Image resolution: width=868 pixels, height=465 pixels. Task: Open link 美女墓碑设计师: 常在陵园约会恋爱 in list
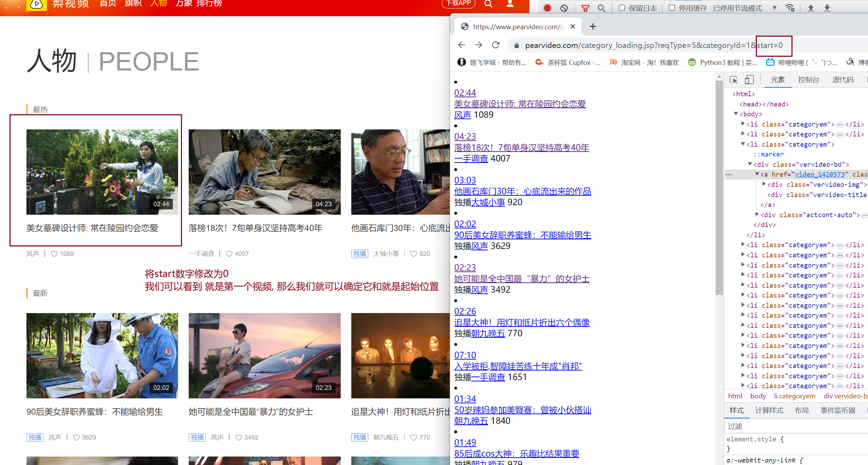[x=520, y=104]
